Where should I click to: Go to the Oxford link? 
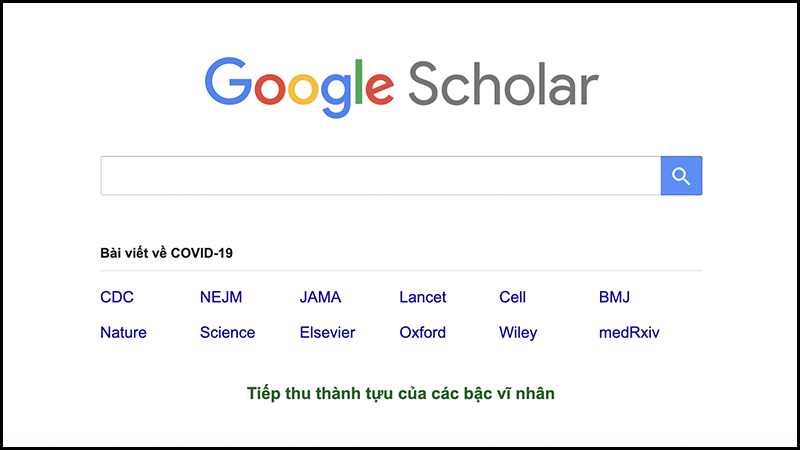coord(422,332)
